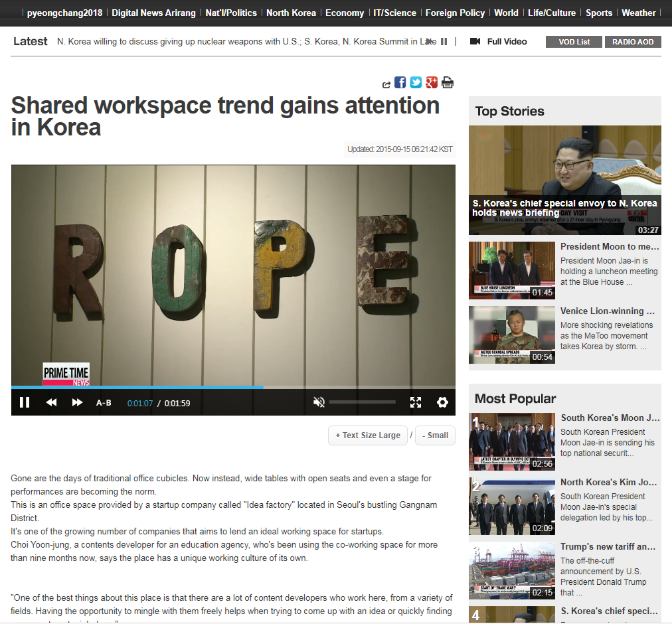
Task: Open the VOD List button
Action: [x=574, y=42]
